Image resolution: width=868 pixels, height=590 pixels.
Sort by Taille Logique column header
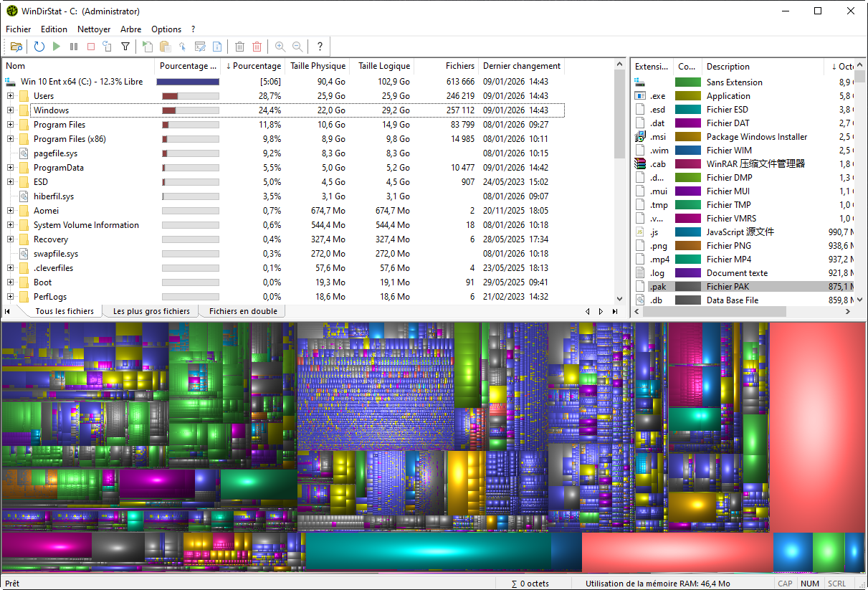click(381, 66)
